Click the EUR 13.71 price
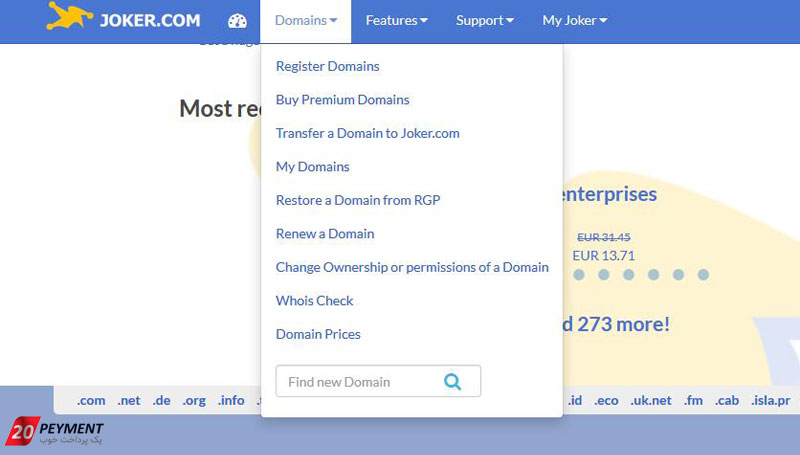This screenshot has height=455, width=800. click(604, 256)
